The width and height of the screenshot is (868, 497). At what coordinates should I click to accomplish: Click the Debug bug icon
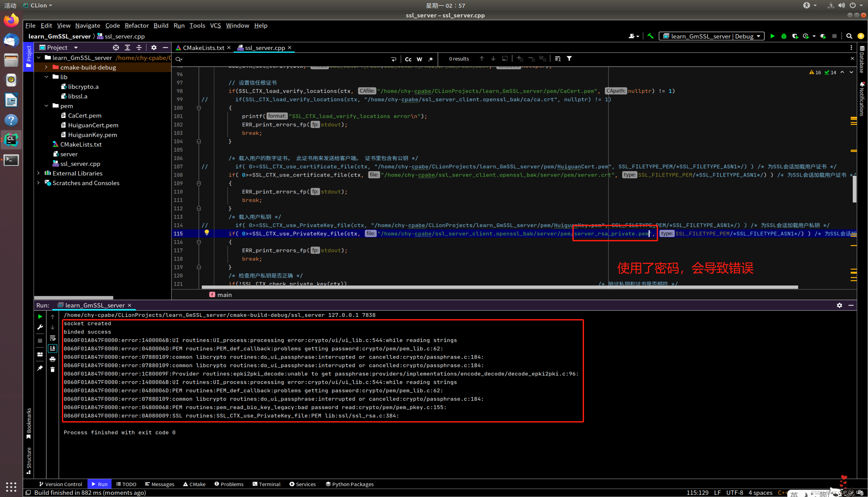pyautogui.click(x=784, y=36)
